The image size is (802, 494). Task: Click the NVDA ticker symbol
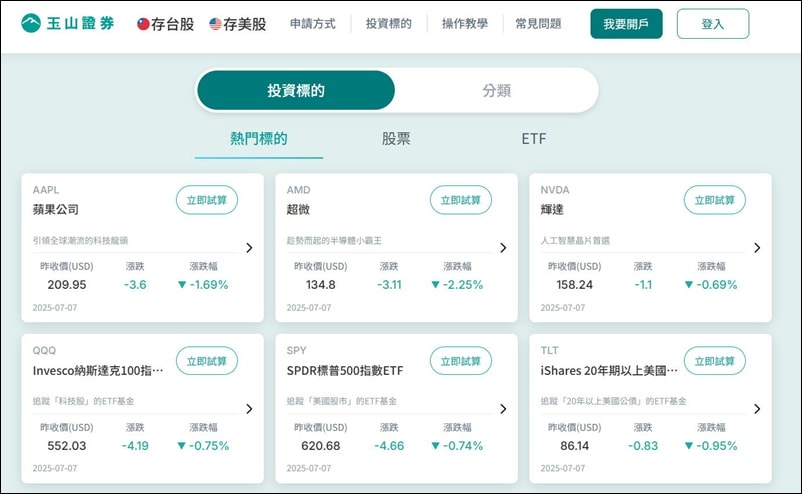(x=555, y=190)
